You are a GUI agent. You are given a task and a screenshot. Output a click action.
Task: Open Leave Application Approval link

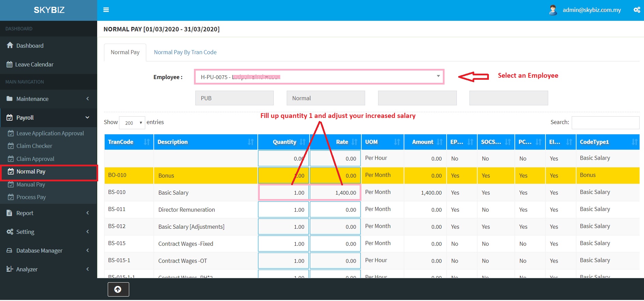50,133
